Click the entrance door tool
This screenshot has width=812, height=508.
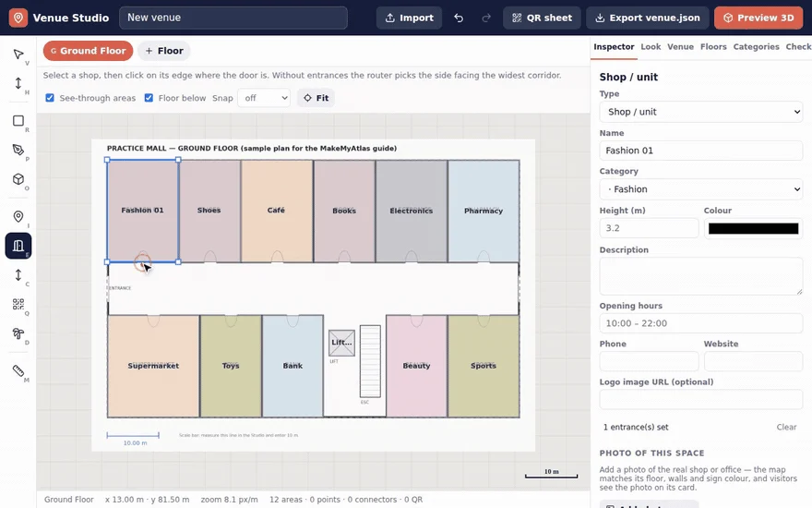coord(18,246)
